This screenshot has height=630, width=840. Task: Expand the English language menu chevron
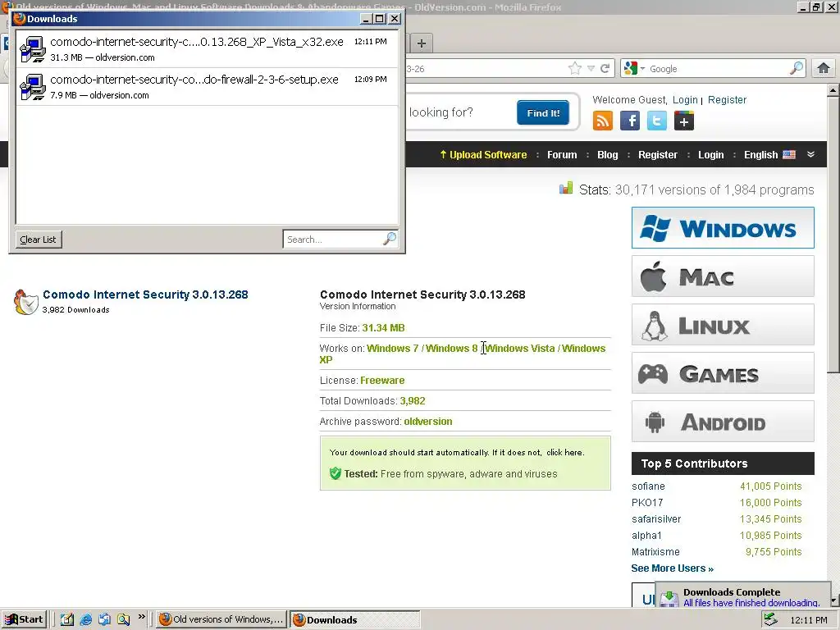810,154
